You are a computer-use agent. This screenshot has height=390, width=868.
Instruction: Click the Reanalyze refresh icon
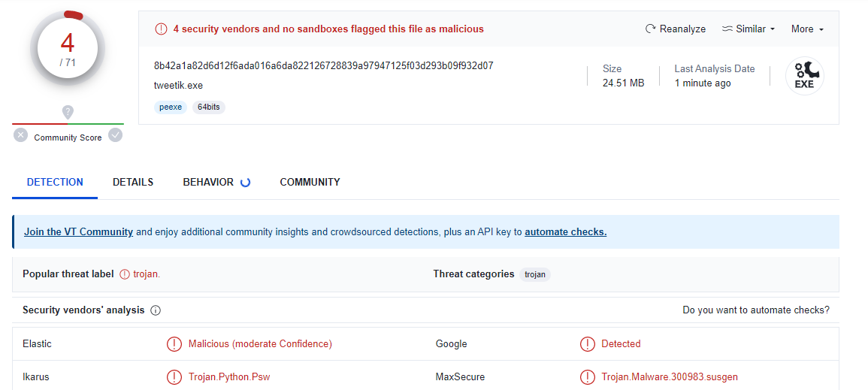pos(651,29)
